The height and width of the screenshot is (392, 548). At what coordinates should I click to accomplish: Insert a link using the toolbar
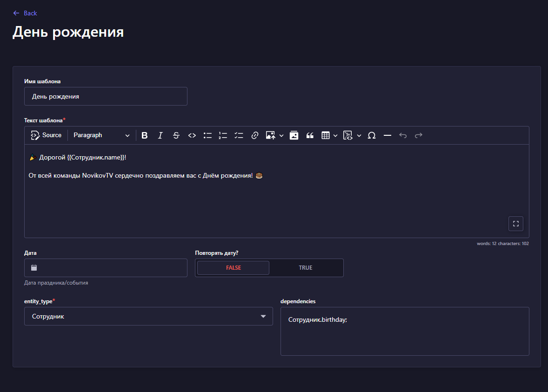click(255, 135)
